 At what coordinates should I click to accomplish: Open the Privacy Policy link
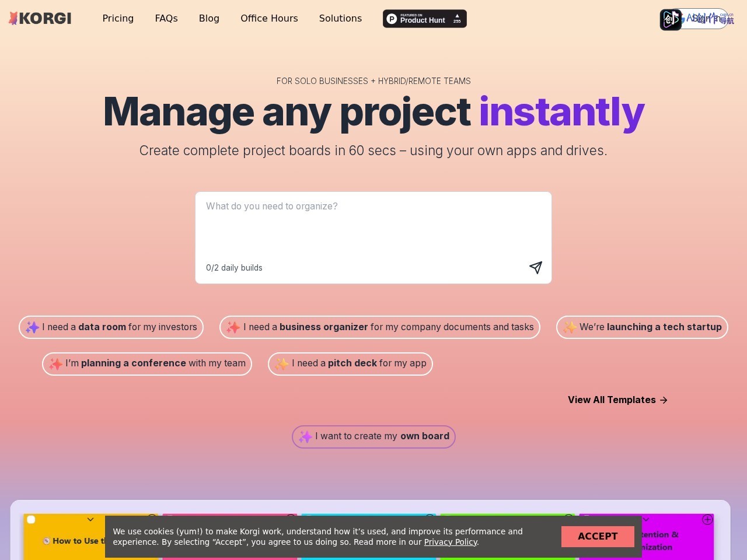(x=451, y=542)
